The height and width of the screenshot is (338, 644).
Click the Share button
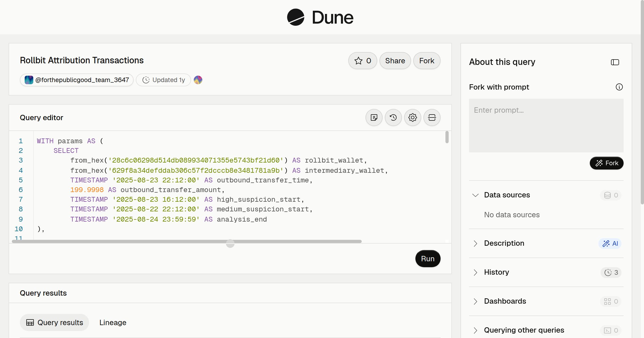coord(395,61)
